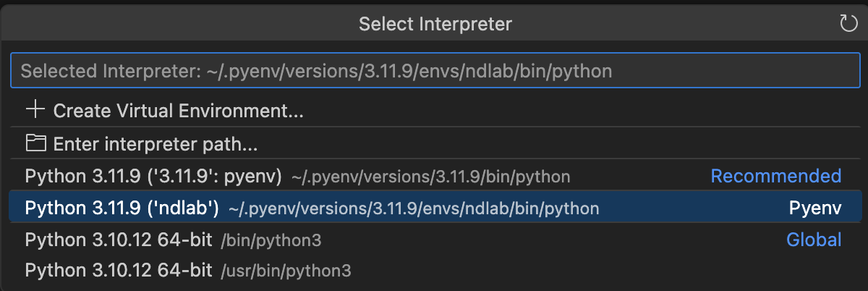The image size is (868, 291).
Task: Click the ~/.pyenv/versions/3.11.9/bin/python path text
Action: [x=430, y=177]
